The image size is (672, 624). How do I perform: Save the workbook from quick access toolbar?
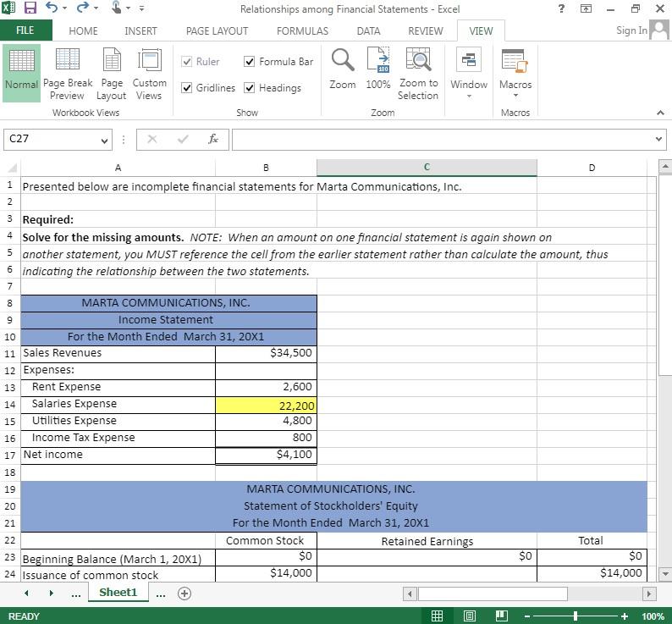pyautogui.click(x=30, y=8)
